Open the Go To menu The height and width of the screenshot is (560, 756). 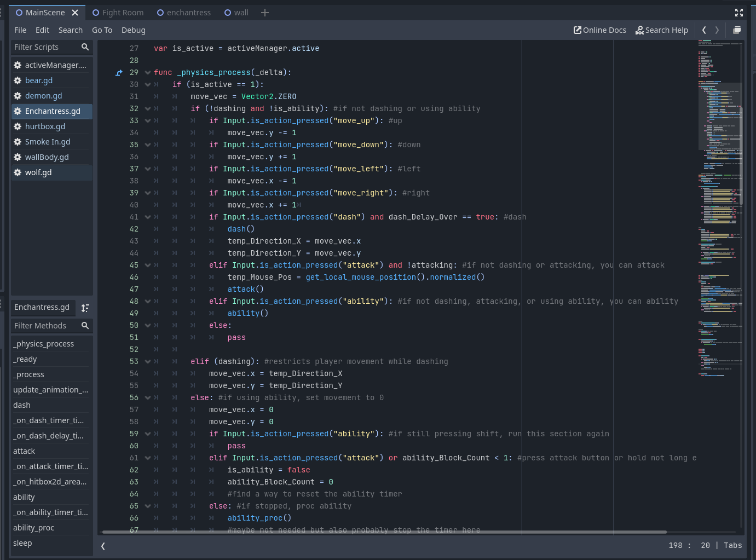pos(102,30)
